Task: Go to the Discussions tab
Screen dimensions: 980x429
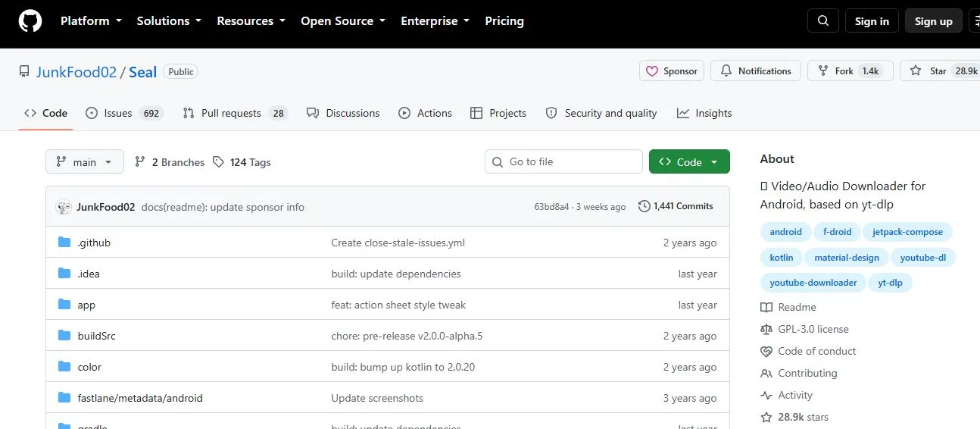Action: pos(343,113)
